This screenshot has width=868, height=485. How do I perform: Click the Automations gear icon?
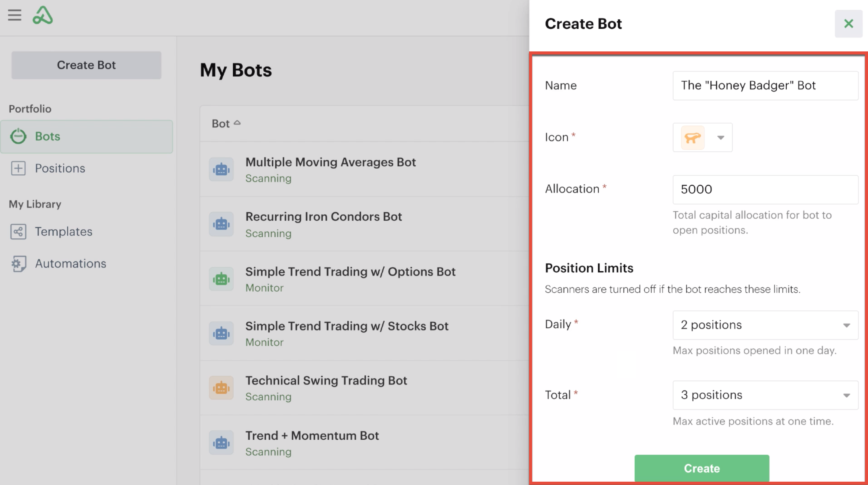[18, 264]
